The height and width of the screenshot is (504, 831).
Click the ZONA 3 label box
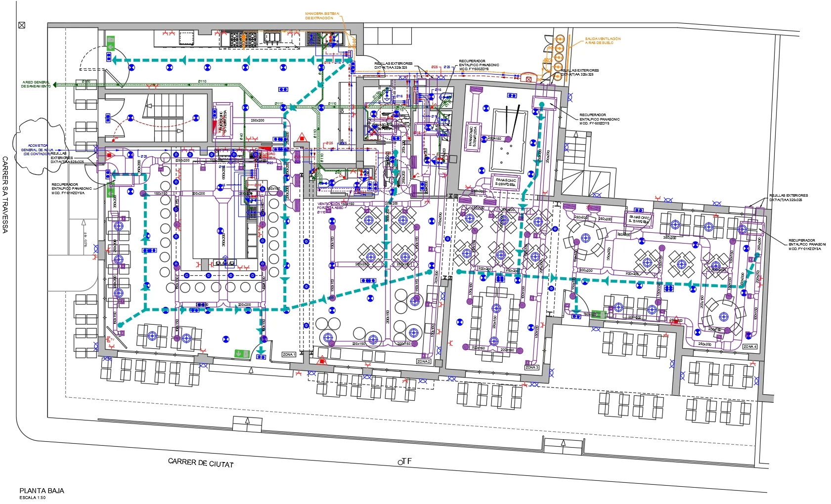(532, 368)
